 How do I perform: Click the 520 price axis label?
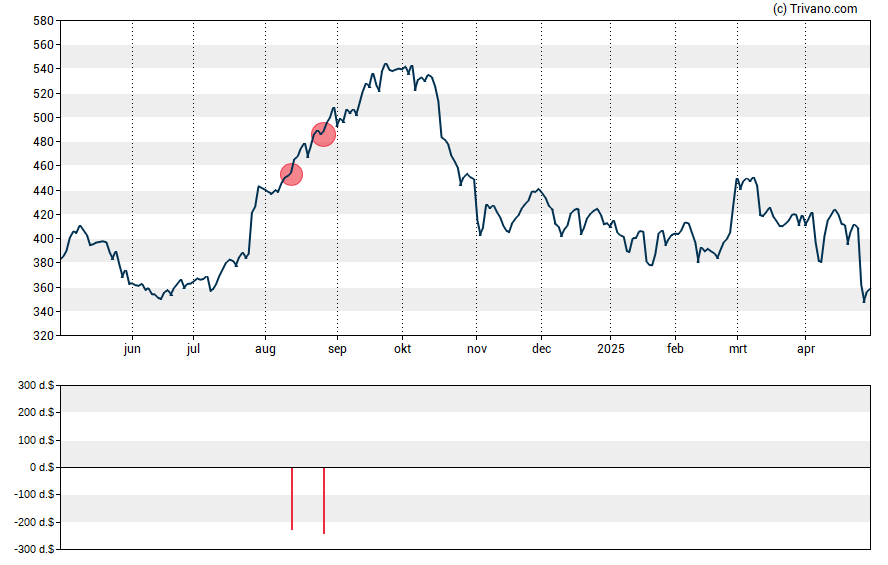tap(44, 93)
